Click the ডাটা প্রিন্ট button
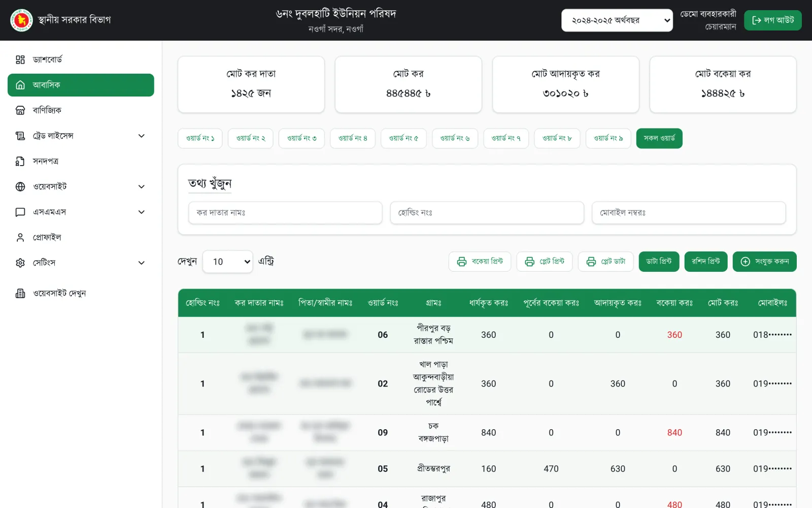The image size is (812, 508). (x=659, y=262)
